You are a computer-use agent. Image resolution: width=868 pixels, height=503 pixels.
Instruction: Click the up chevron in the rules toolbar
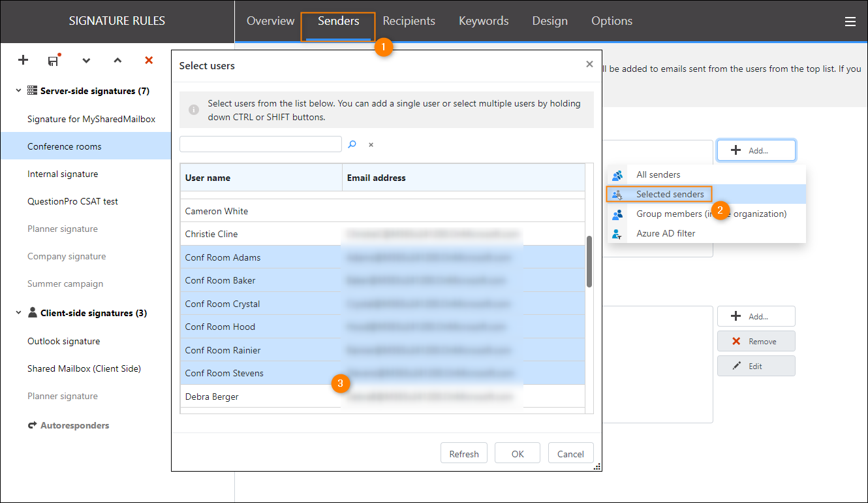(x=117, y=60)
